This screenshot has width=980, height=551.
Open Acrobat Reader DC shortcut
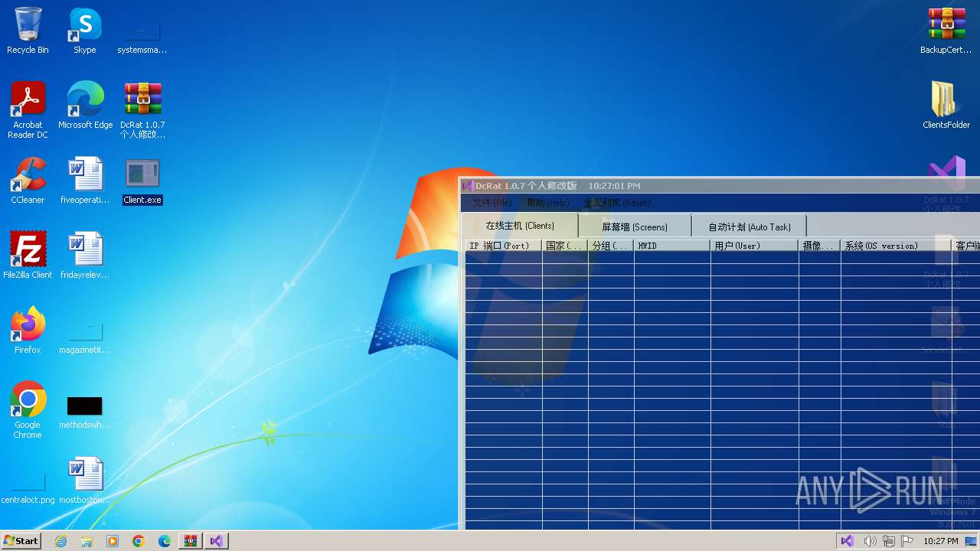tap(28, 110)
